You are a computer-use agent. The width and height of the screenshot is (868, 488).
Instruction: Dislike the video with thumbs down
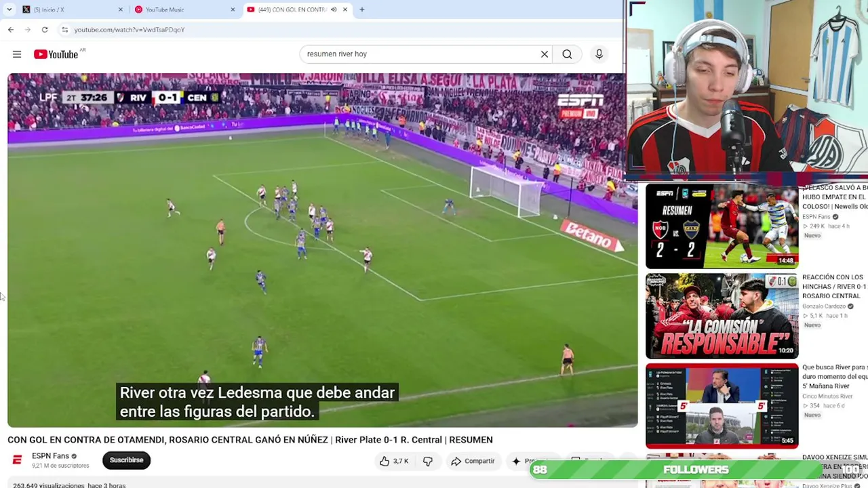[428, 461]
